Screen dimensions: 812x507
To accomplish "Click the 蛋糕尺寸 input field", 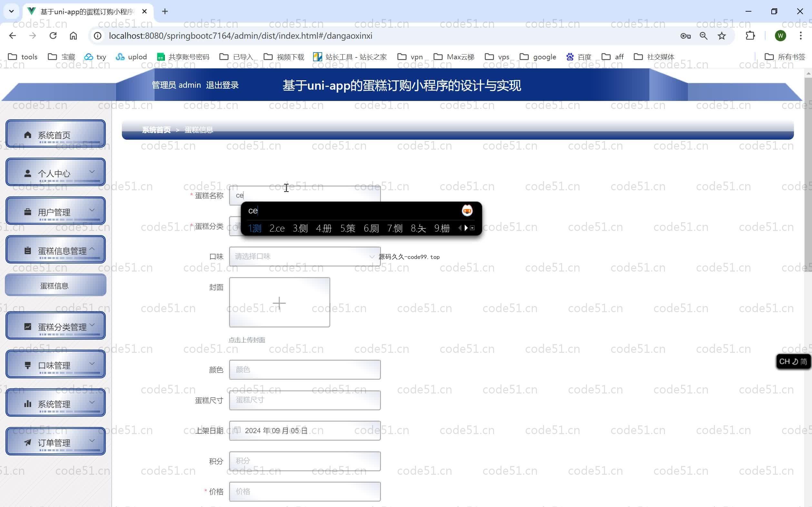I will (305, 400).
